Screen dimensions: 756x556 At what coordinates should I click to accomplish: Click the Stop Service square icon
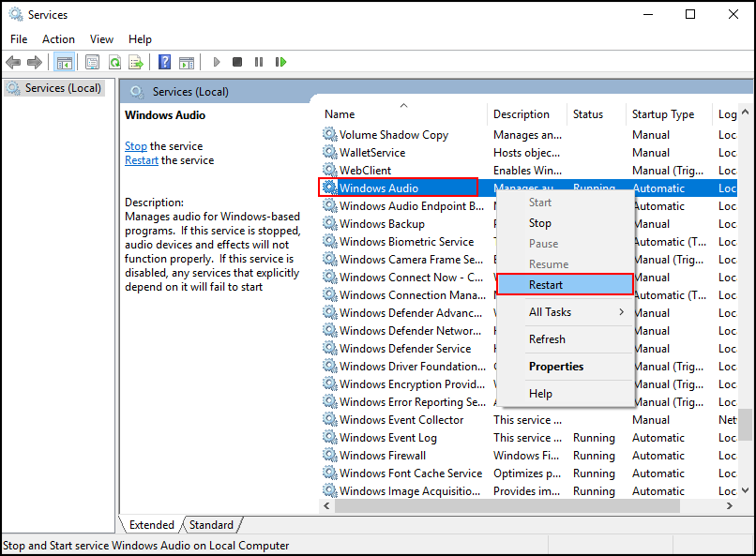coord(237,62)
